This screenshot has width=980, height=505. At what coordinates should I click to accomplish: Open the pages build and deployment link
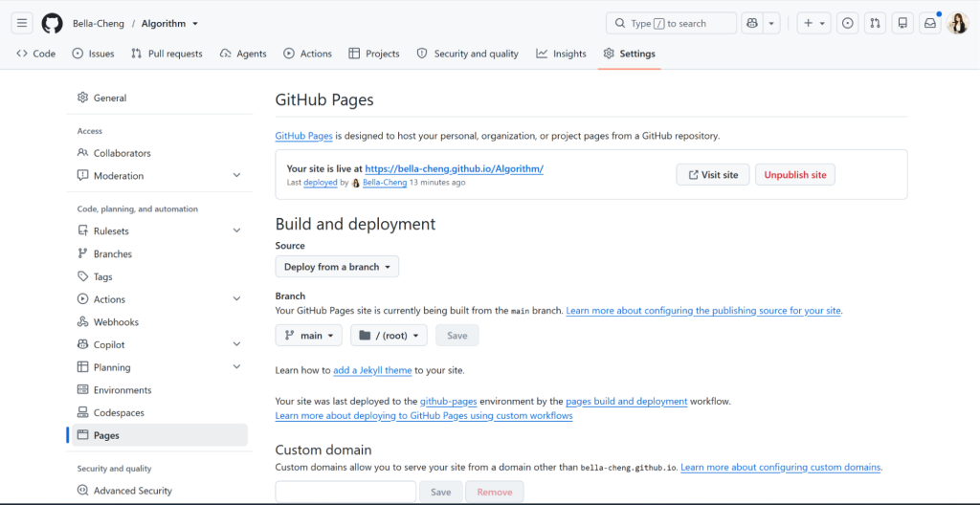coord(626,402)
